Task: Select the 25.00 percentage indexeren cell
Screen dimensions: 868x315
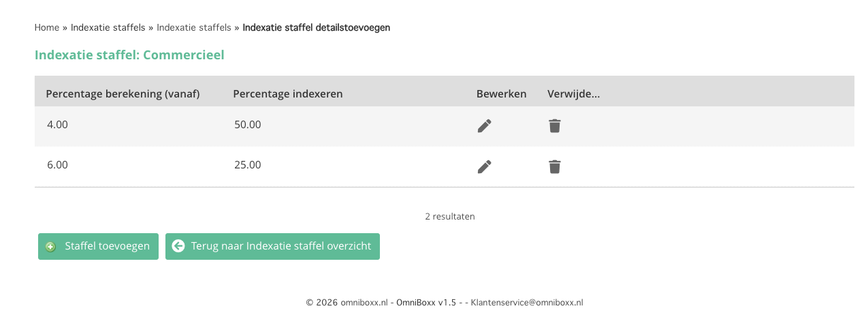Action: tap(247, 165)
